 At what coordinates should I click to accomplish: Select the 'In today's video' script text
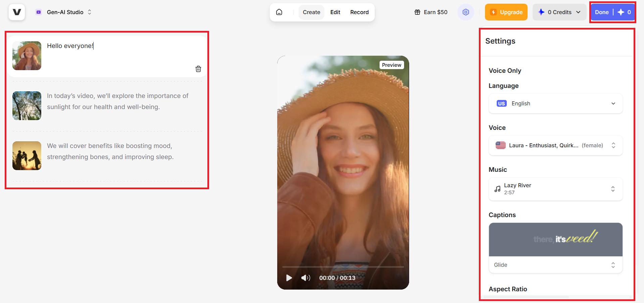(x=117, y=101)
